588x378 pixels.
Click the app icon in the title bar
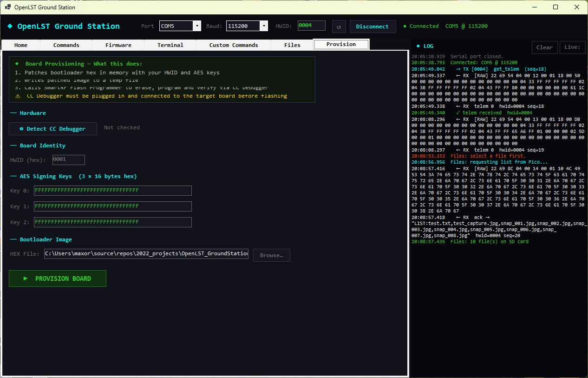pyautogui.click(x=7, y=7)
